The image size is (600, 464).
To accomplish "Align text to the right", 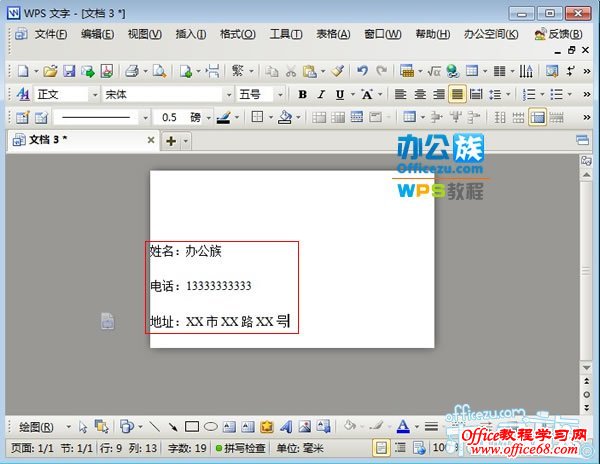I will (x=439, y=94).
